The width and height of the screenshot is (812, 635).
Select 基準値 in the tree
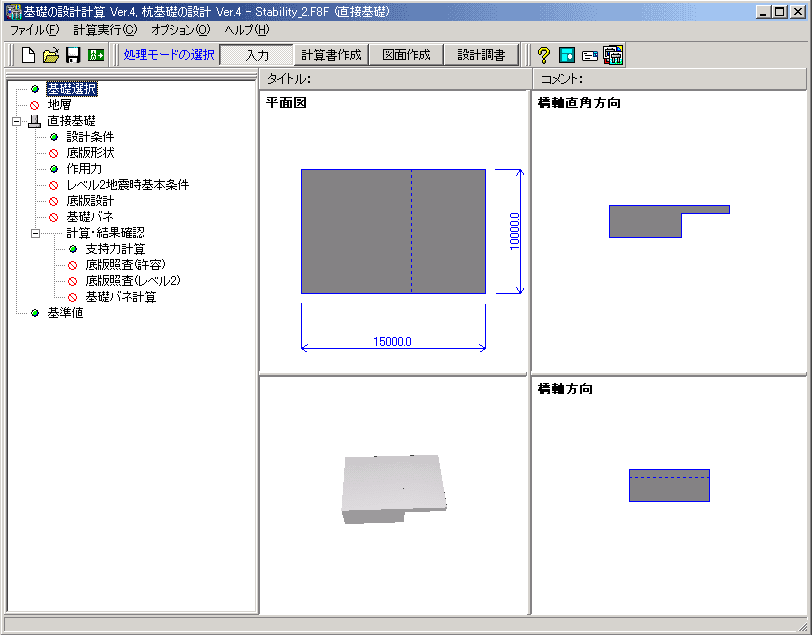64,313
